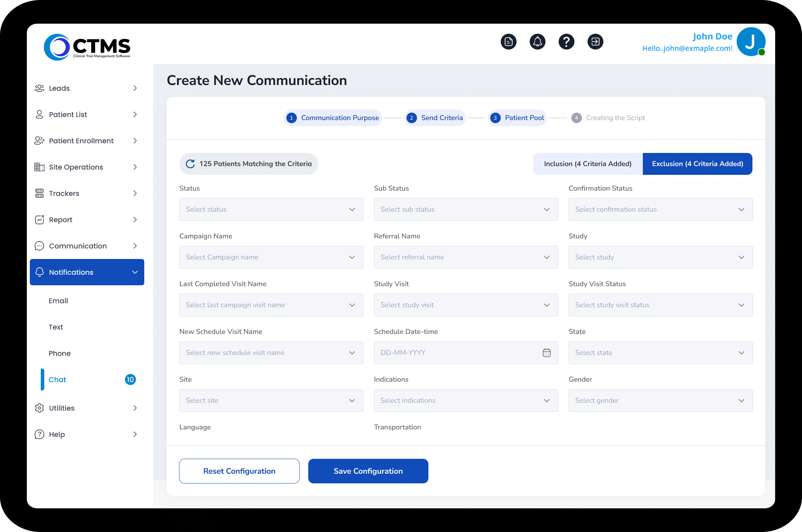Click the CTMS logo
802x532 pixels.
click(87, 47)
